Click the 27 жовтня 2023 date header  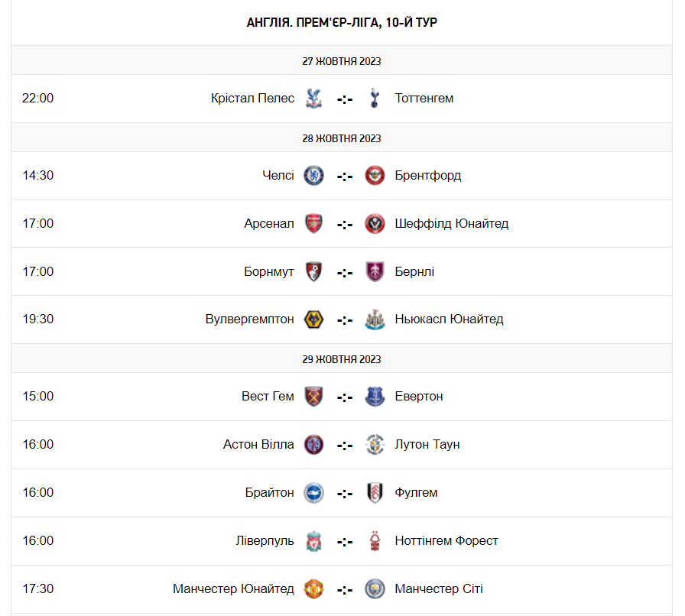click(x=342, y=61)
